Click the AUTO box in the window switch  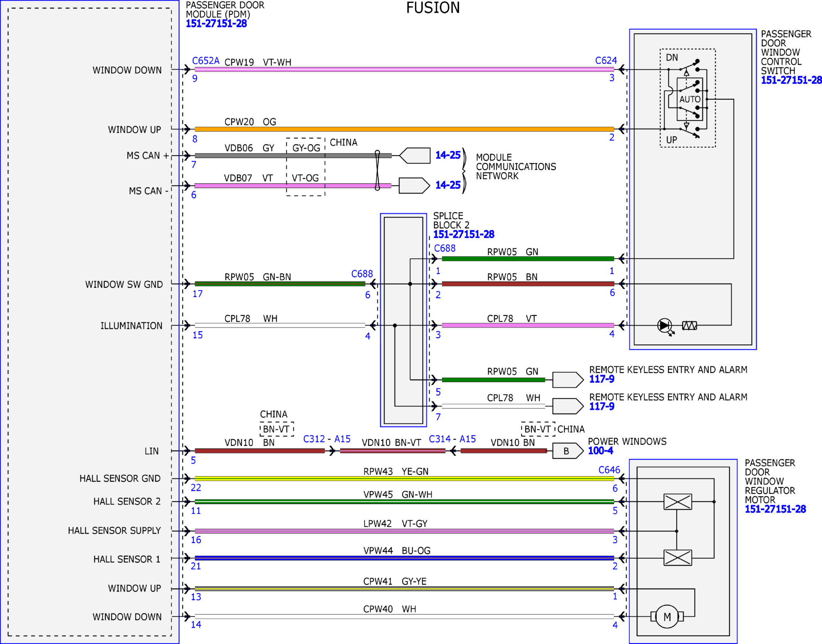[x=690, y=99]
